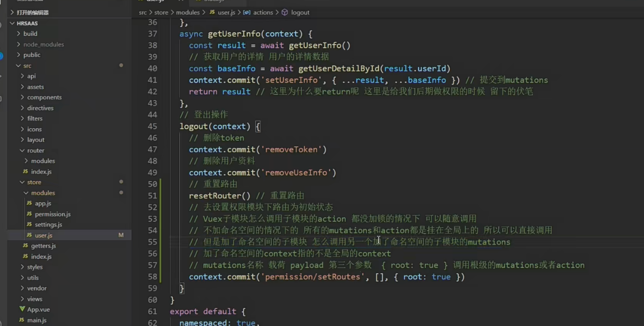Place cursor on resetRouter() call
Viewport: 644px width, 326px height.
tap(220, 196)
